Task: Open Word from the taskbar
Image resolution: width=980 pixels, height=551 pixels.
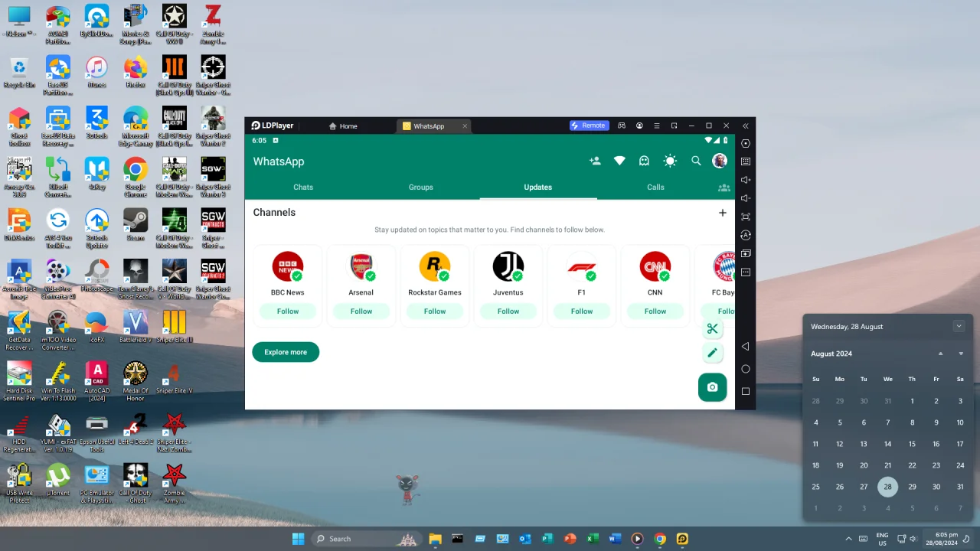Action: coord(615,539)
